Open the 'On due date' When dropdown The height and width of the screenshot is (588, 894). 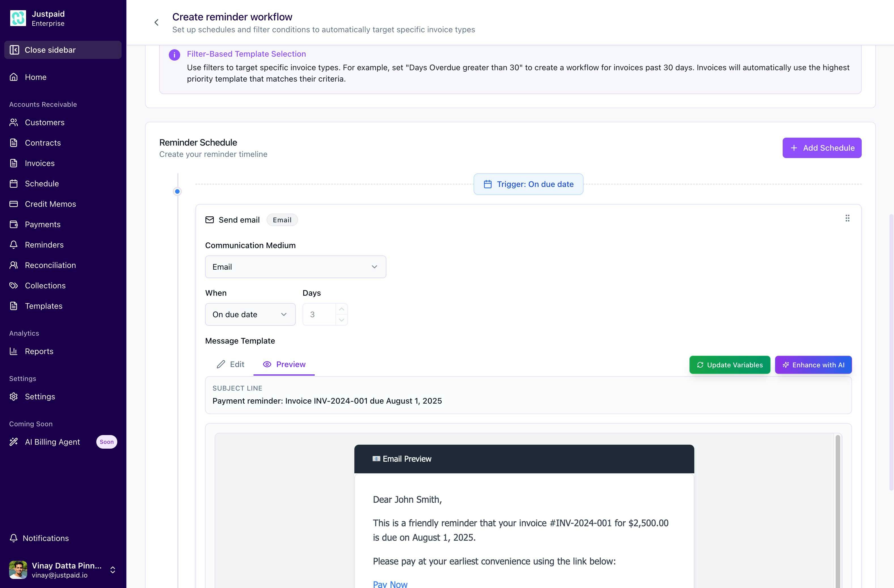click(250, 314)
